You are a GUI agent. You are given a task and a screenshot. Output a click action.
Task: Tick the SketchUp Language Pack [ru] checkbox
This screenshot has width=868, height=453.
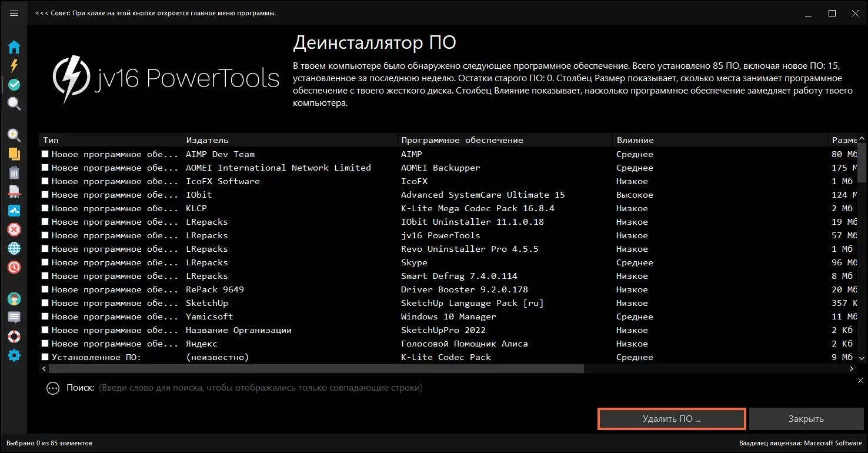[45, 303]
